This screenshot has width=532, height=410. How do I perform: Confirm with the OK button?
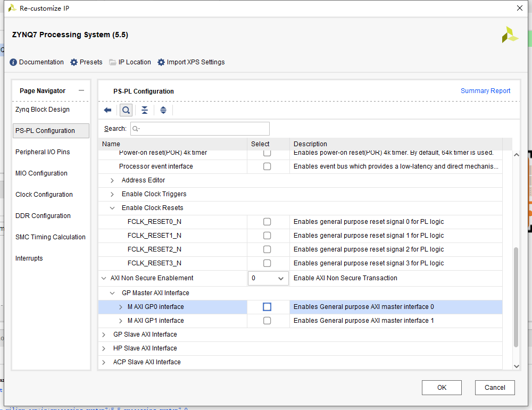(442, 387)
